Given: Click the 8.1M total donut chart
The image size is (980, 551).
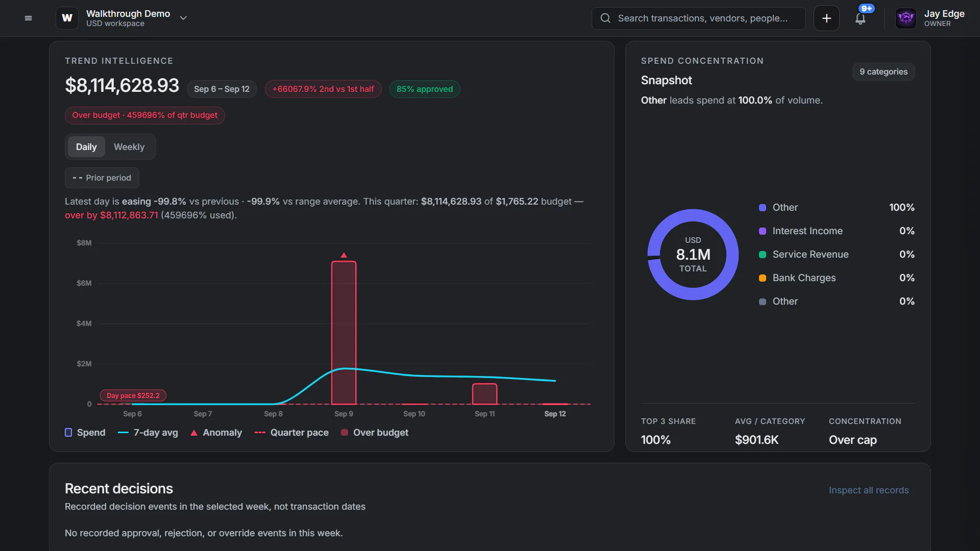Looking at the screenshot, I should [693, 255].
